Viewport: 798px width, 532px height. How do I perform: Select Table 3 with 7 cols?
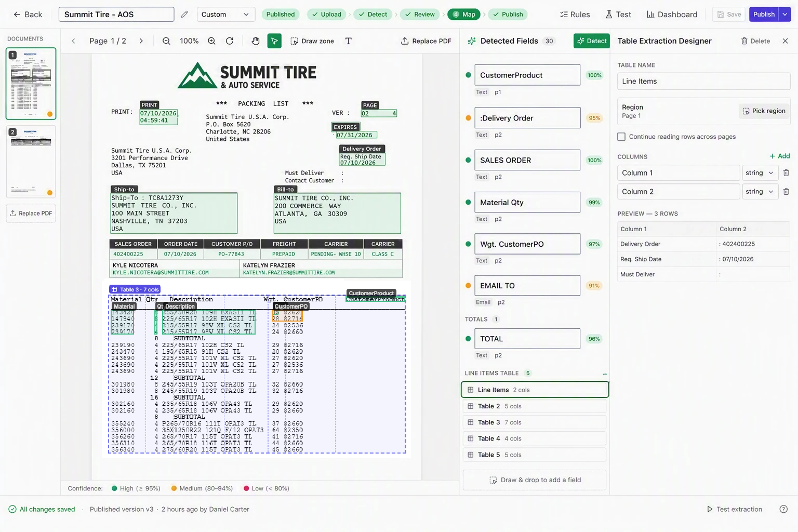535,422
